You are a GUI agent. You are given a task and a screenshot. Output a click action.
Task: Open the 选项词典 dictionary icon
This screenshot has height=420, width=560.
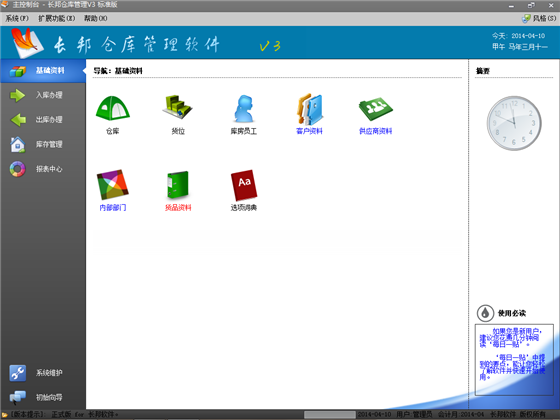pos(244,185)
